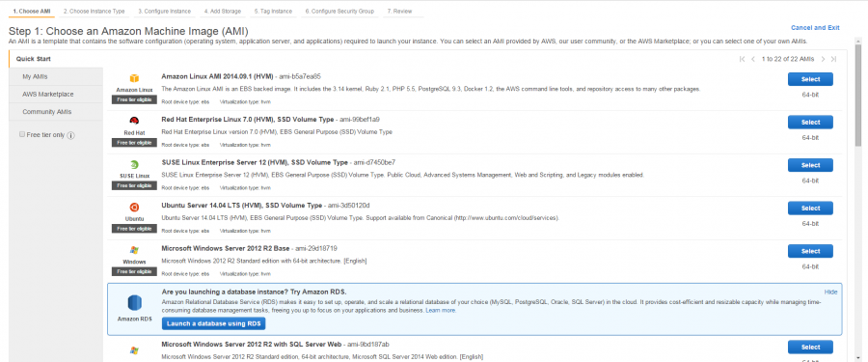Hide the Amazon RDS suggestion banner

click(830, 292)
